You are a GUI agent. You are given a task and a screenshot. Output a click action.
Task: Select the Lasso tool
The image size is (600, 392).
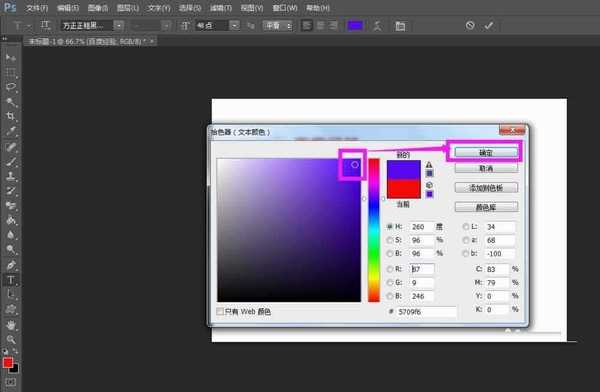[x=11, y=87]
